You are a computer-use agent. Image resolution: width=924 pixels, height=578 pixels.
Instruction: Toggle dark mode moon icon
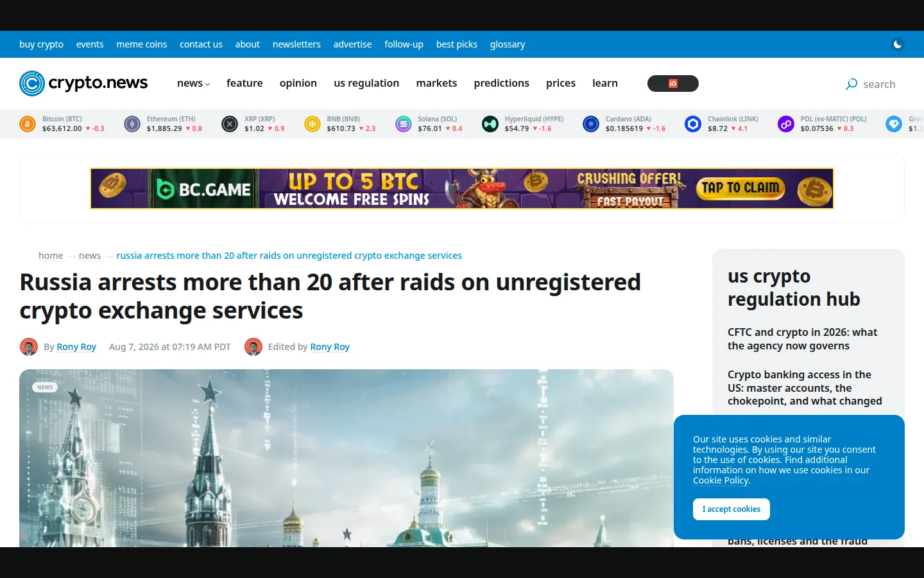tap(898, 44)
